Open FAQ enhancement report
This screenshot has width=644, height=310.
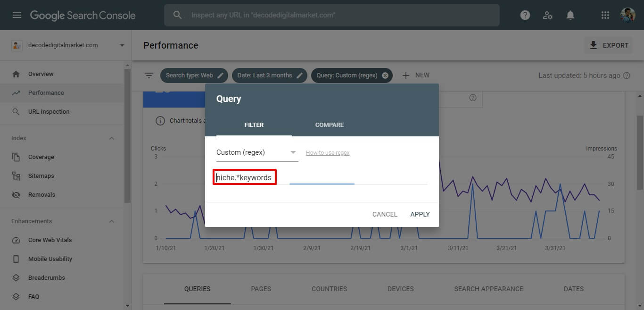pos(33,297)
